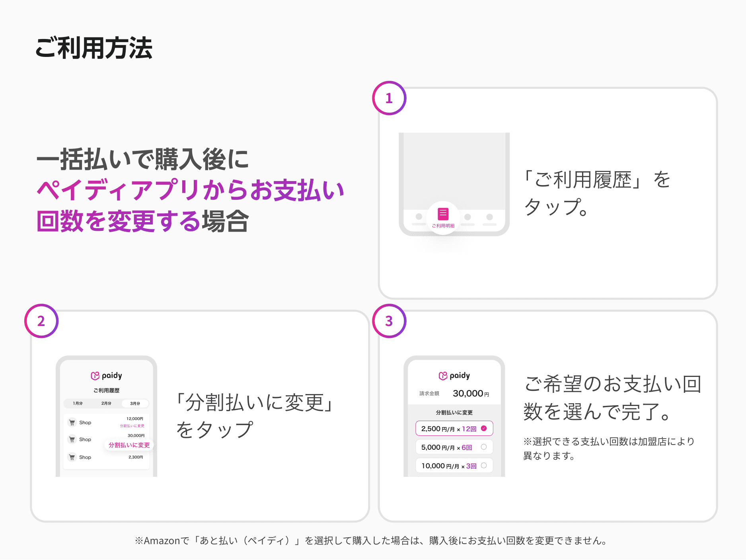Switch to the 1月分 tab

pyautogui.click(x=78, y=403)
